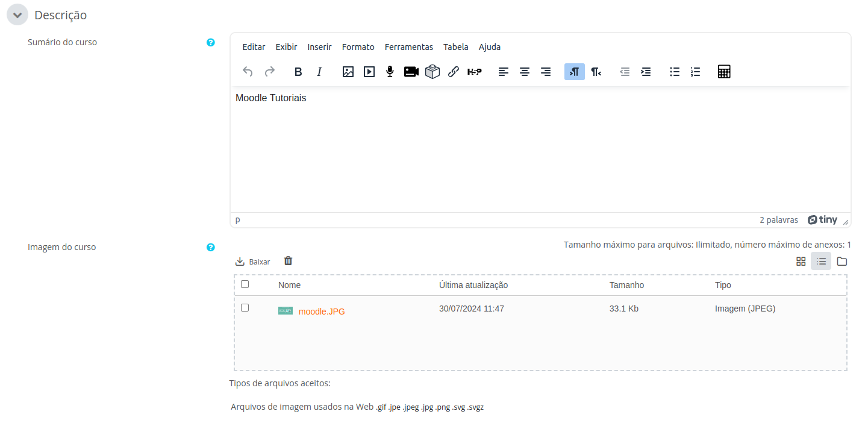
Task: Show files in folder tree view
Action: 841,261
